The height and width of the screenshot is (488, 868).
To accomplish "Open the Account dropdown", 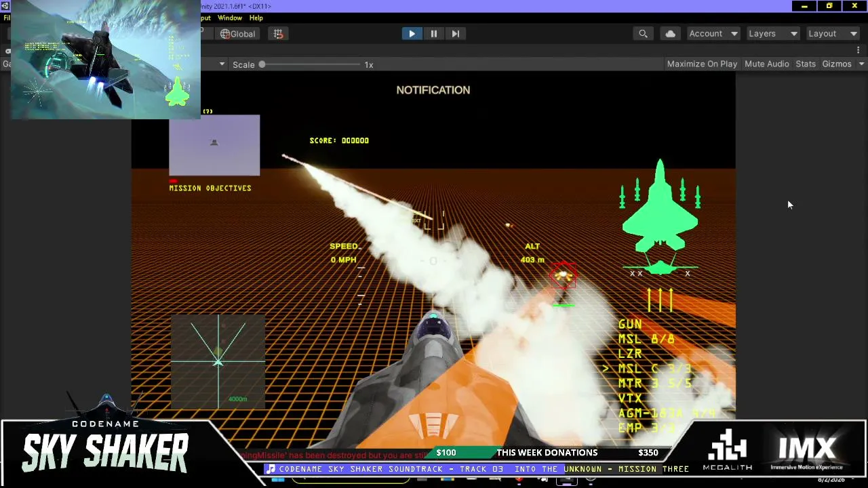I will click(713, 34).
